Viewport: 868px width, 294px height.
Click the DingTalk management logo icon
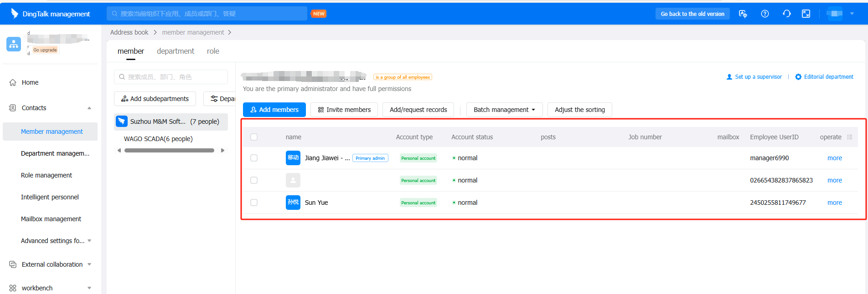point(15,14)
